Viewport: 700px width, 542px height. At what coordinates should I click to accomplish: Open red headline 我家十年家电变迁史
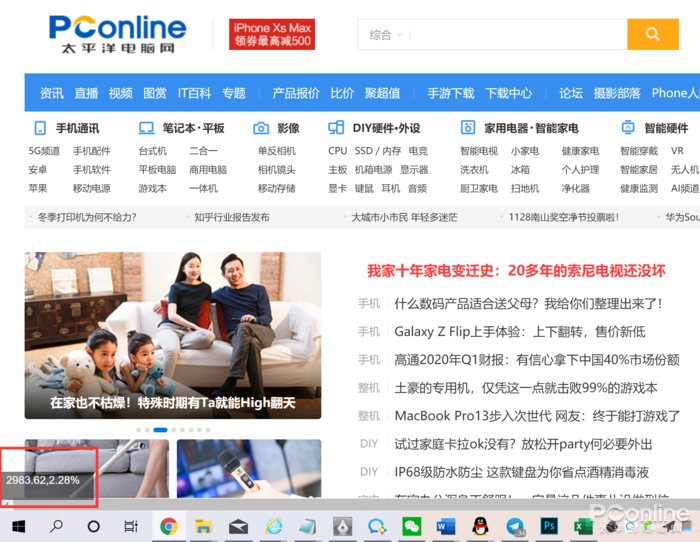517,271
